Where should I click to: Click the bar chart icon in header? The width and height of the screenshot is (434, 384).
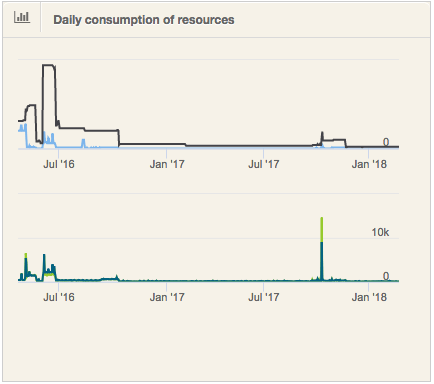click(x=22, y=18)
